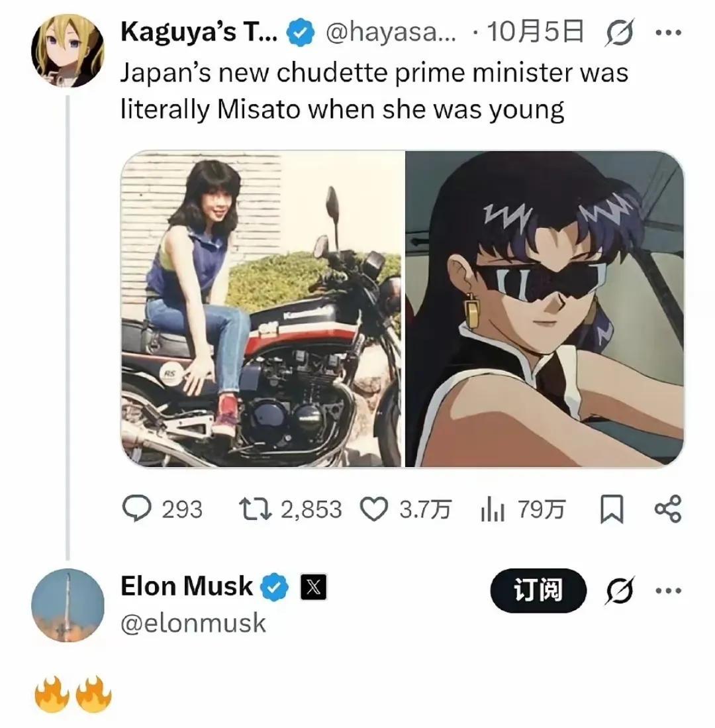Open Elon Musk's rocket avatar

(x=68, y=605)
